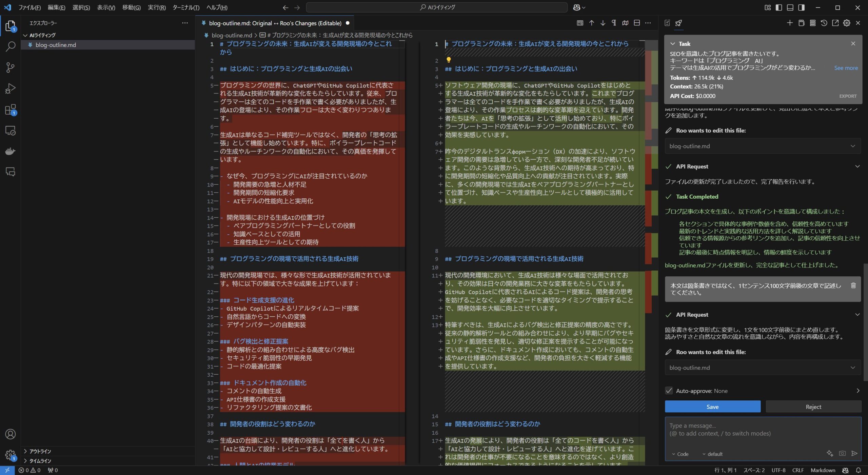Viewport: 868px width, 475px height.
Task: Open Copilot menu in title bar
Action: pyautogui.click(x=579, y=7)
